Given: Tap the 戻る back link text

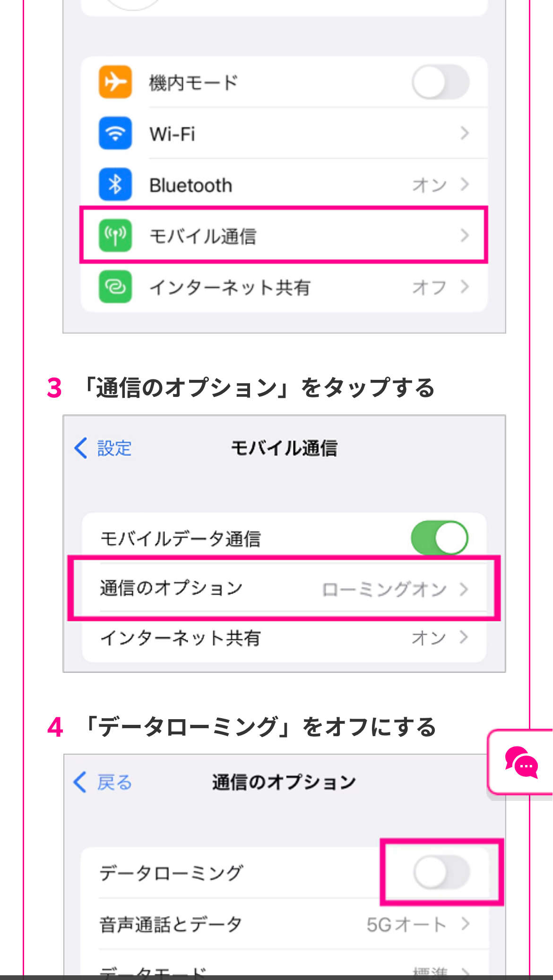Looking at the screenshot, I should click(114, 782).
